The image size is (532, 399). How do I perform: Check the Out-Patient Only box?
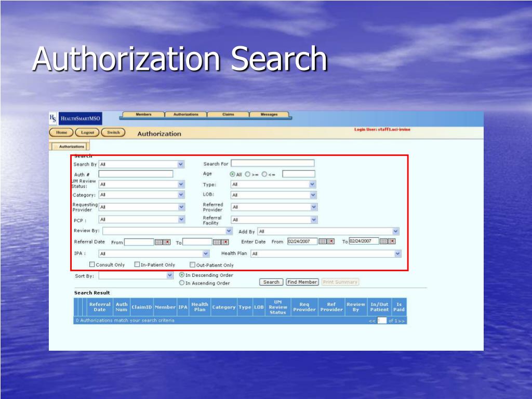(x=192, y=264)
